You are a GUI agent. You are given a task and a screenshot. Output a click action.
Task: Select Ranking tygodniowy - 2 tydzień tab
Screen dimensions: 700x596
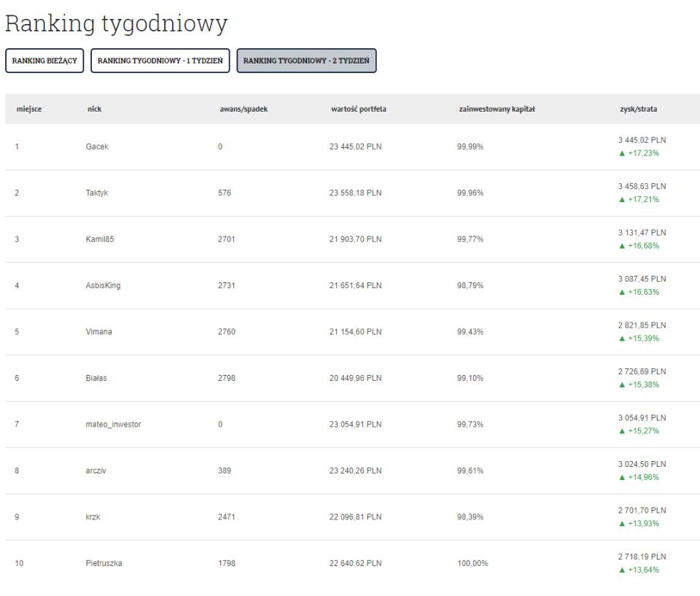pos(306,61)
